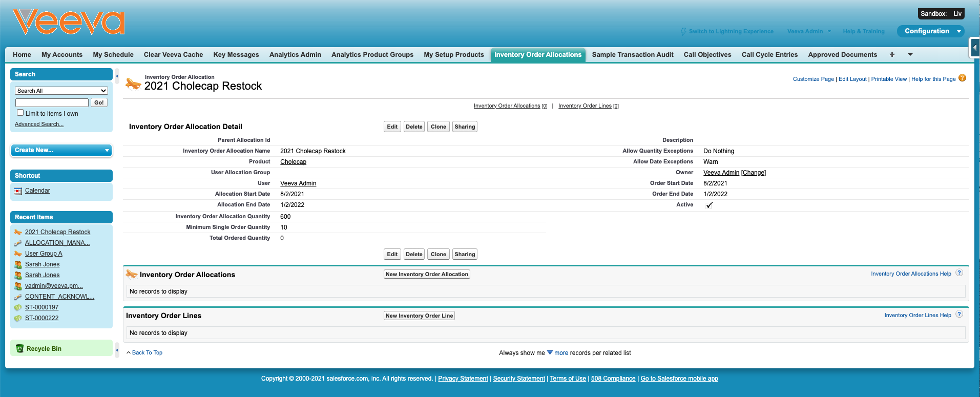
Task: Switch to the Call Objectives tab
Action: [707, 55]
